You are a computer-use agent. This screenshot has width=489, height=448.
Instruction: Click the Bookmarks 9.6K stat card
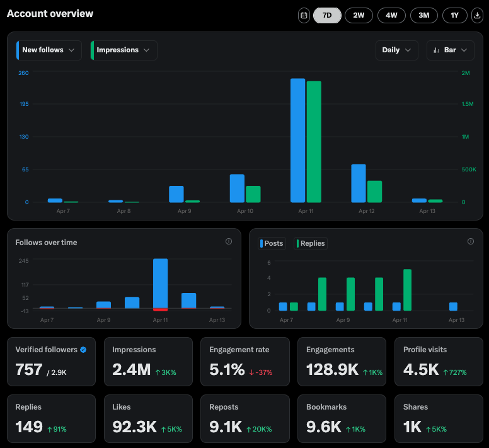click(342, 418)
